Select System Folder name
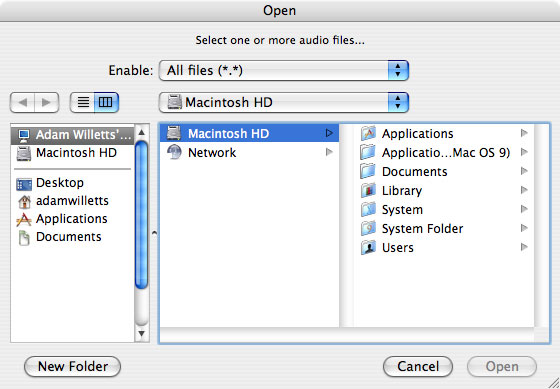The height and width of the screenshot is (389, 560). click(422, 229)
